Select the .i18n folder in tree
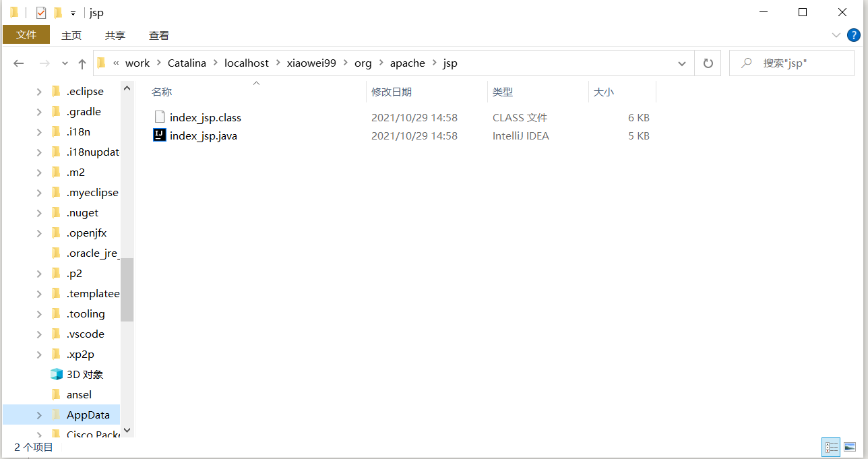 click(78, 132)
